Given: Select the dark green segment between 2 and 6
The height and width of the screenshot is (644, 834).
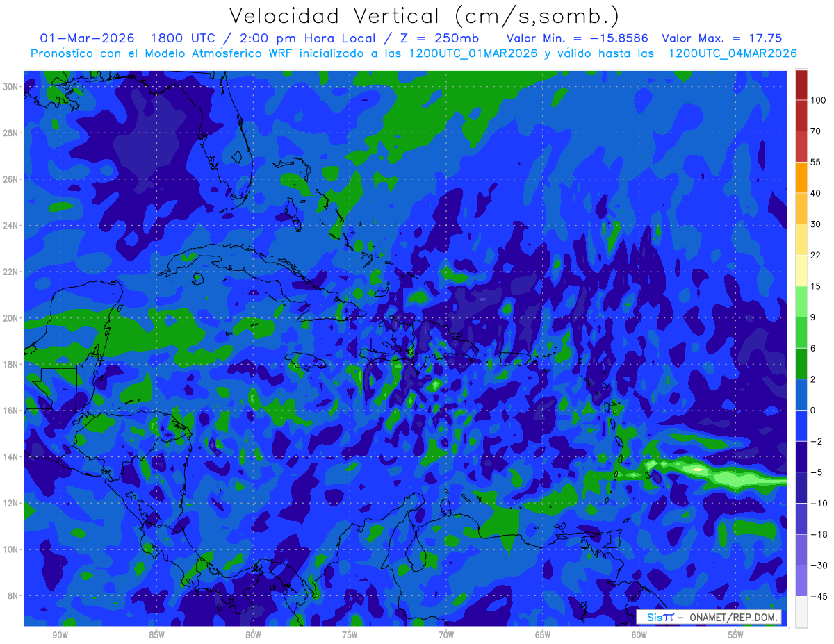Looking at the screenshot, I should click(801, 363).
